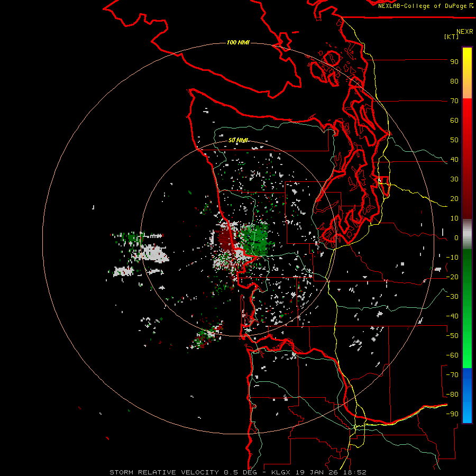Click the 70 value on the velocity scale
Image resolution: width=476 pixels, height=476 pixels.
(454, 101)
